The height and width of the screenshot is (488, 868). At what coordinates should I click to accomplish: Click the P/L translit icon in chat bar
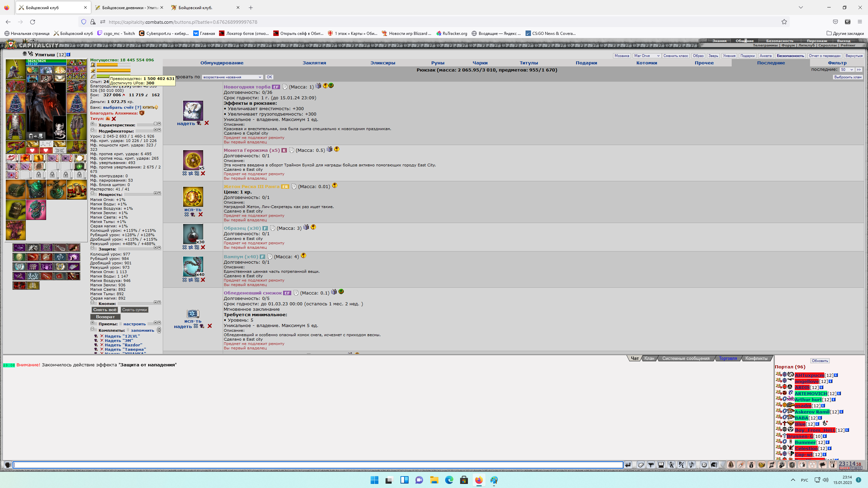[682, 465]
